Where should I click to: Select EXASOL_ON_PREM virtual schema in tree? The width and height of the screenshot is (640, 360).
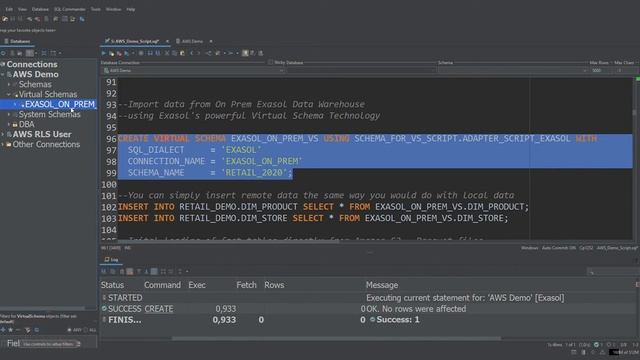60,104
